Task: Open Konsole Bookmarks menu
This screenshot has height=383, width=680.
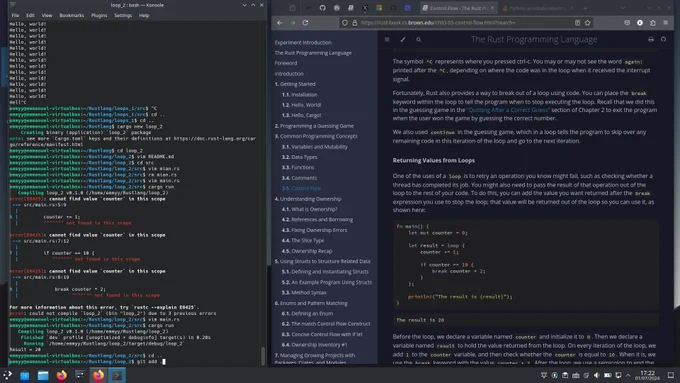Action: [72, 15]
